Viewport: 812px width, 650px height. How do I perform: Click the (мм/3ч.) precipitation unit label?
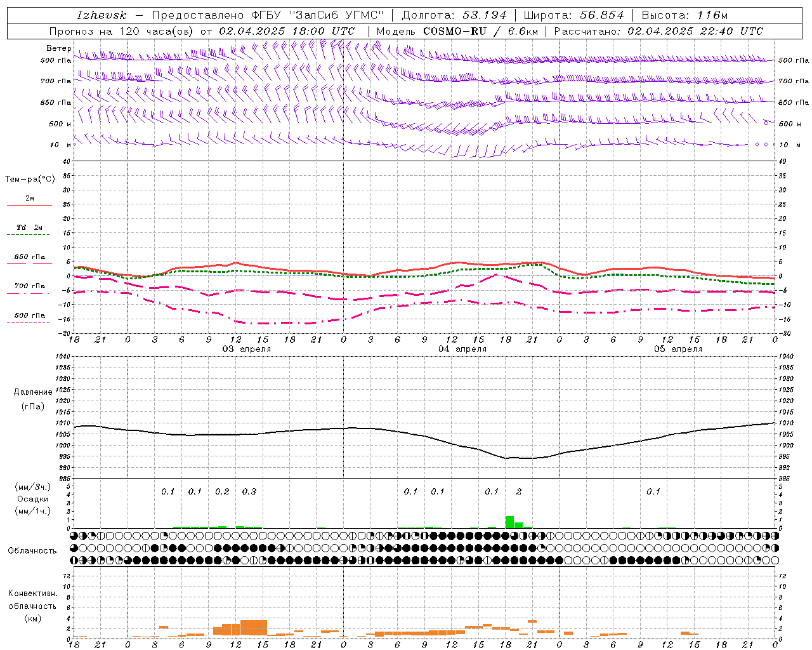pyautogui.click(x=33, y=487)
